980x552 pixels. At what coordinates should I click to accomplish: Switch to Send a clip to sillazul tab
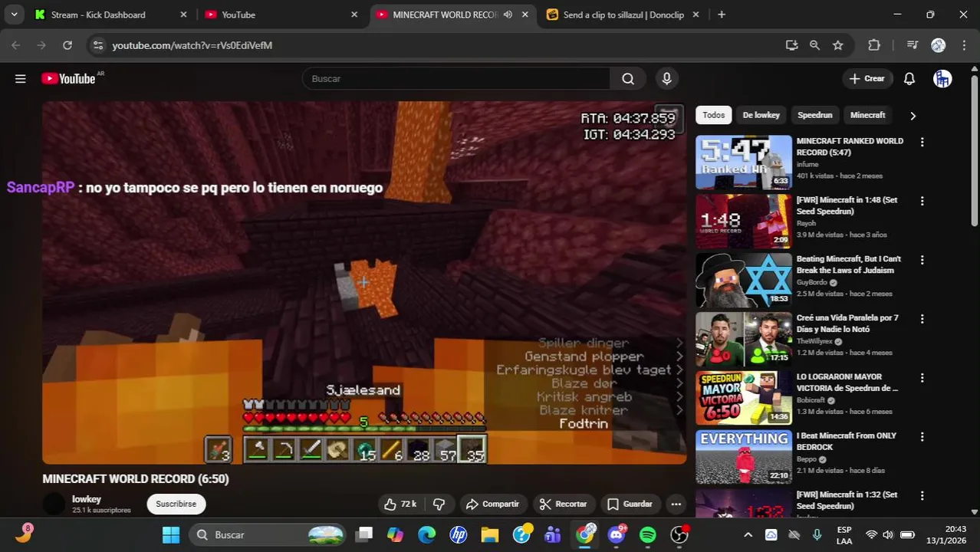[x=623, y=15]
